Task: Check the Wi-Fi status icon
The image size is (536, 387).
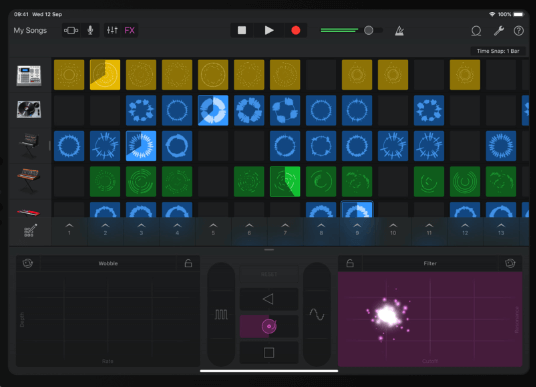Action: (492, 14)
